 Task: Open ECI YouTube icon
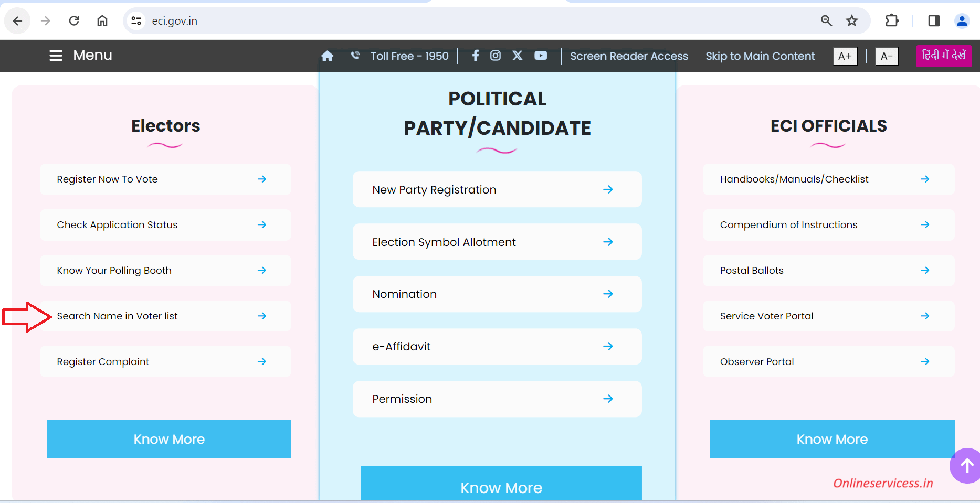(541, 56)
